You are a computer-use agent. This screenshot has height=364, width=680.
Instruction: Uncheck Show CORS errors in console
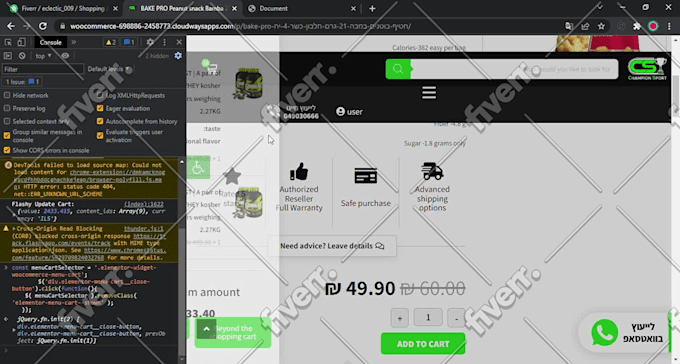tap(7, 150)
